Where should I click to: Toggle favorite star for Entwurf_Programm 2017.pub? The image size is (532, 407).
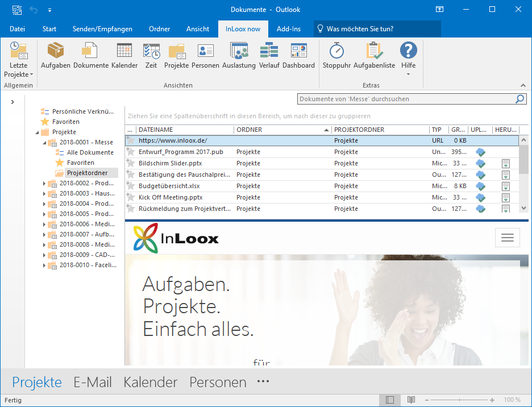point(131,151)
